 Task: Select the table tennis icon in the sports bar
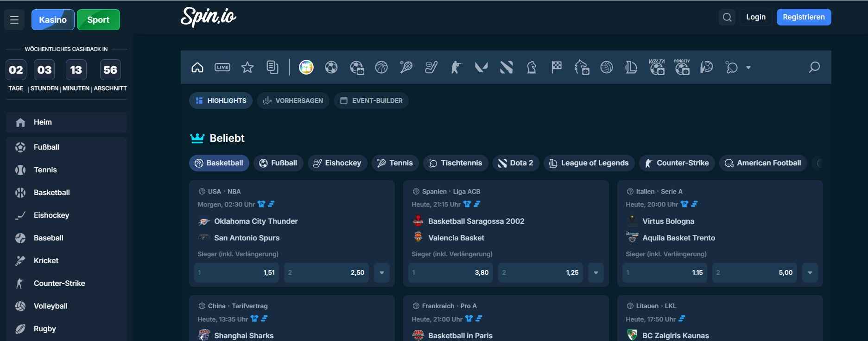click(x=732, y=68)
